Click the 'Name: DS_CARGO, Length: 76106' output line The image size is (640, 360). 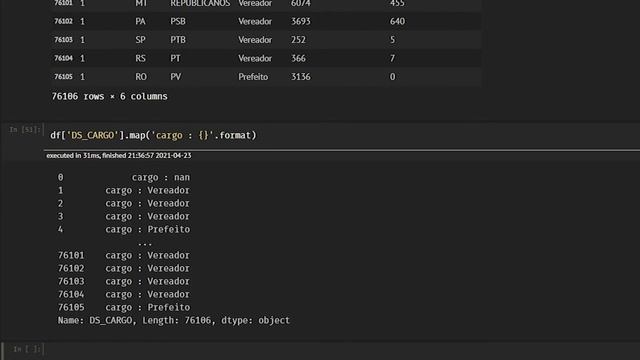[x=174, y=320]
